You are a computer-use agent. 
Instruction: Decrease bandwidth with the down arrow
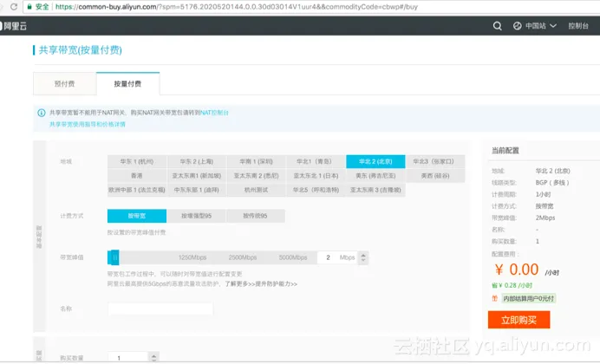tap(363, 260)
